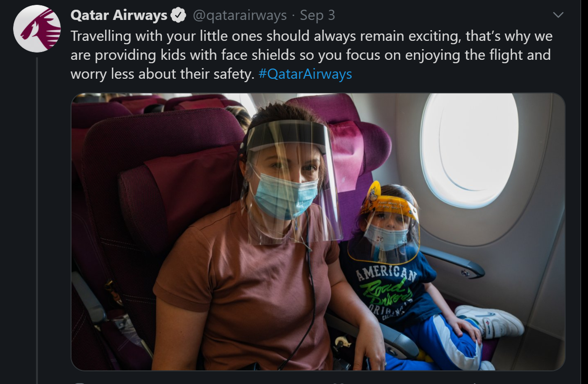
Task: Open the tweet's Sep 3 timestamp
Action: (317, 16)
